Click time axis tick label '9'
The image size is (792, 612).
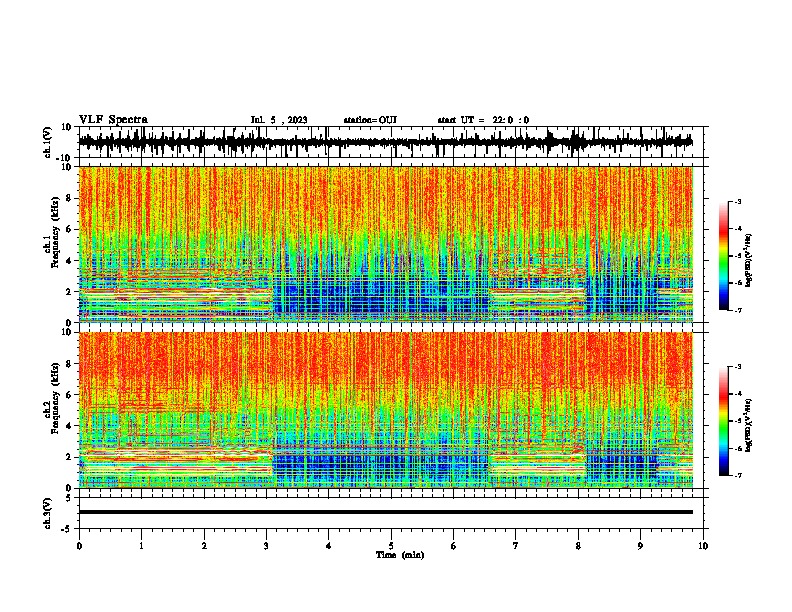(x=640, y=546)
